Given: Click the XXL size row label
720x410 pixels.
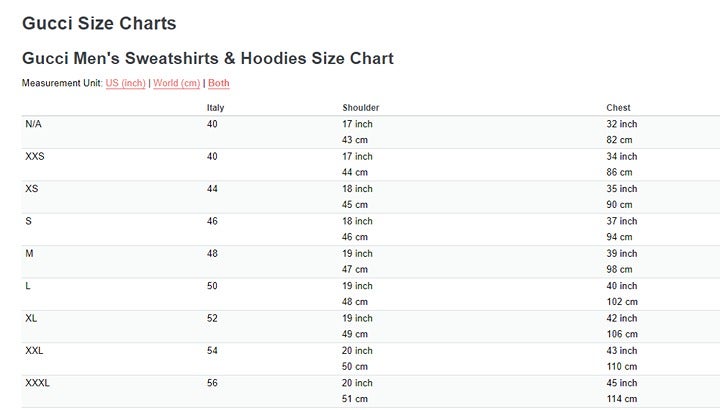Looking at the screenshot, I should point(34,351).
